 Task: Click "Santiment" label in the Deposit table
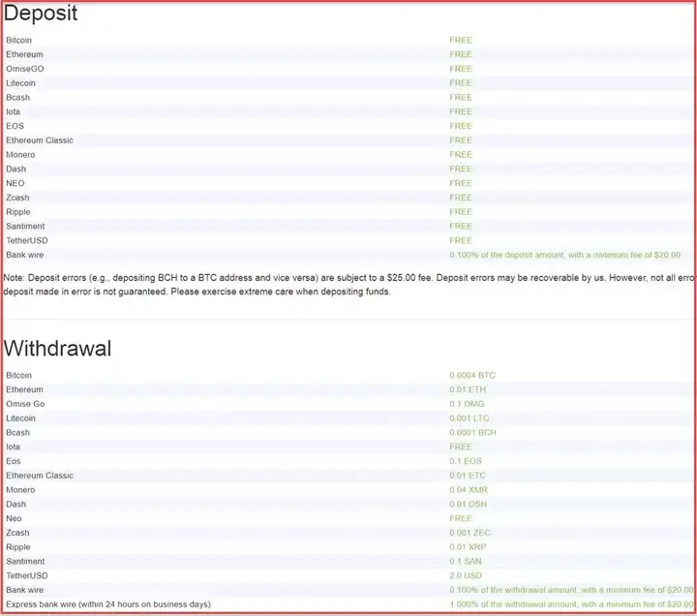click(x=25, y=226)
